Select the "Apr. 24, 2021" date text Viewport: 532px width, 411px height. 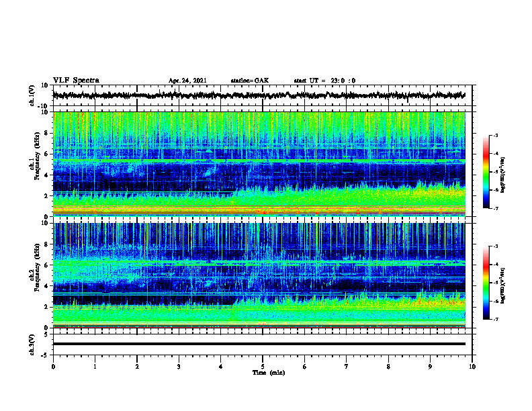pos(187,81)
